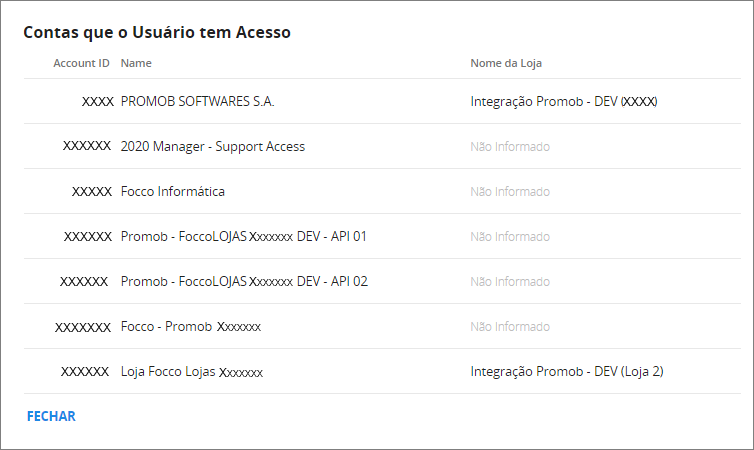
Task: Select the 2020 Manager - Support Access row
Action: 382,146
